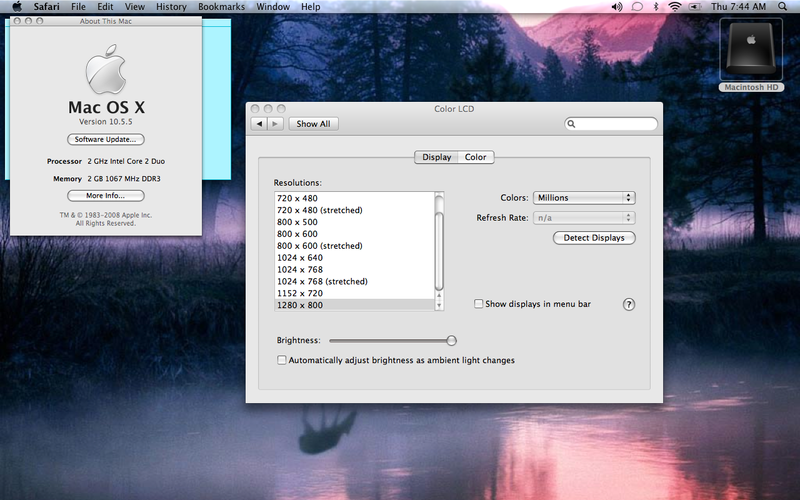This screenshot has height=500, width=800.
Task: Click Version 10.5.5 text in About This Mac
Action: pos(106,121)
